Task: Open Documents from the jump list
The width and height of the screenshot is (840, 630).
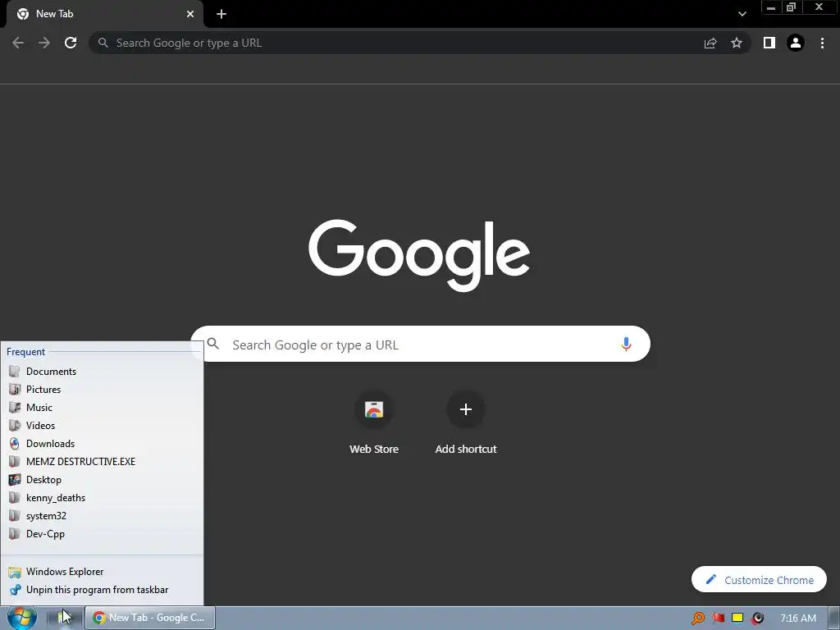Action: 102,372
